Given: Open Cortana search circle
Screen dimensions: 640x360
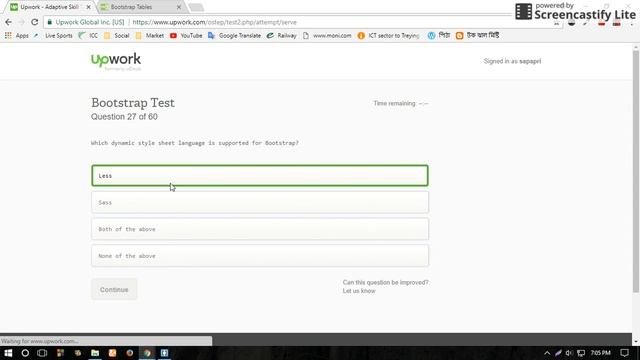Looking at the screenshot, I should coord(25,353).
